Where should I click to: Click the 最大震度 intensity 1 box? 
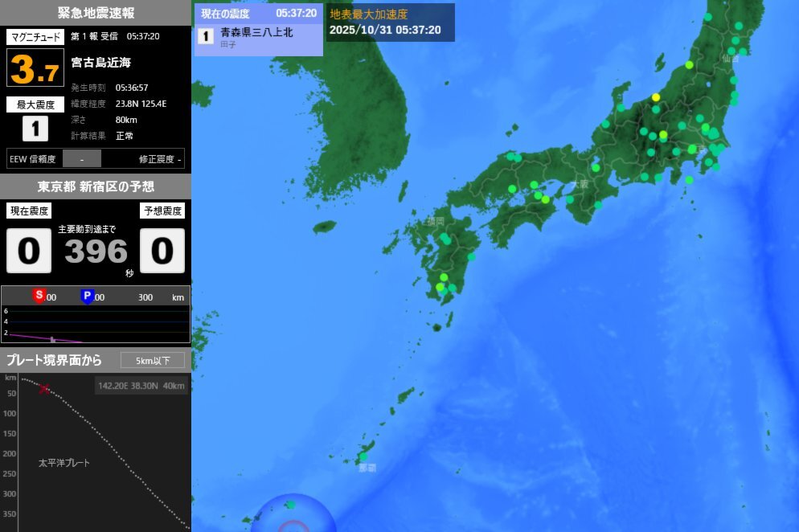coord(35,129)
